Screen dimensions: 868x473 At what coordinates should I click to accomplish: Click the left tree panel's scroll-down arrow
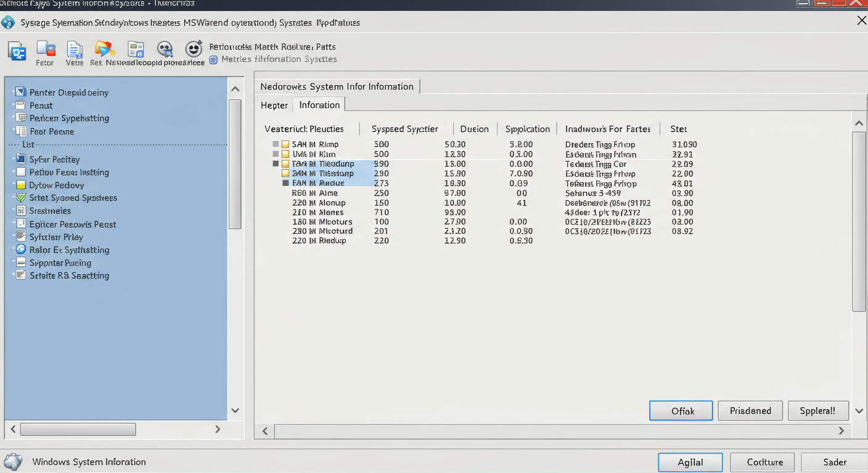pos(235,411)
